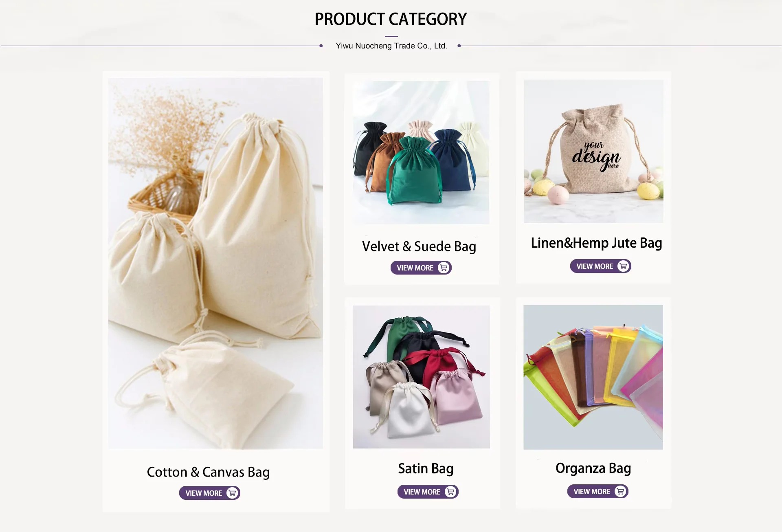The width and height of the screenshot is (782, 532).
Task: Click the cart icon under Linen&Hemp Jute Bag
Action: pyautogui.click(x=623, y=266)
